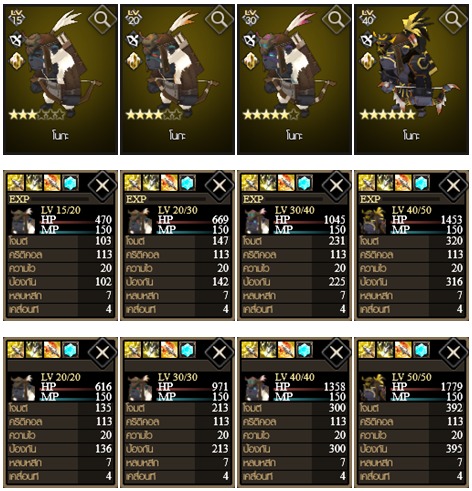
Task: Select the blue ice crystal skill in LV 15/20 panel
Action: [x=70, y=183]
